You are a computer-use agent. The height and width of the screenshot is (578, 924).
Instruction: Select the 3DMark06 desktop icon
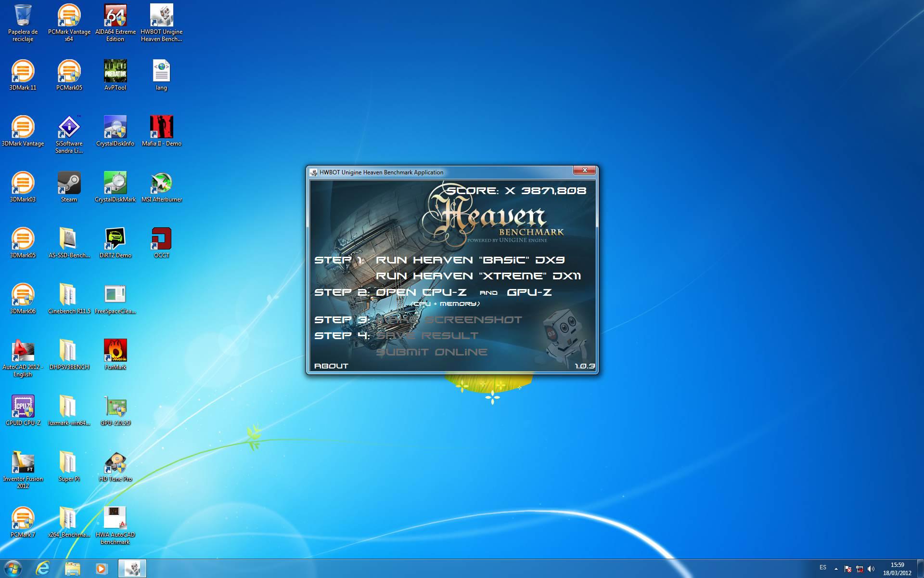point(23,299)
